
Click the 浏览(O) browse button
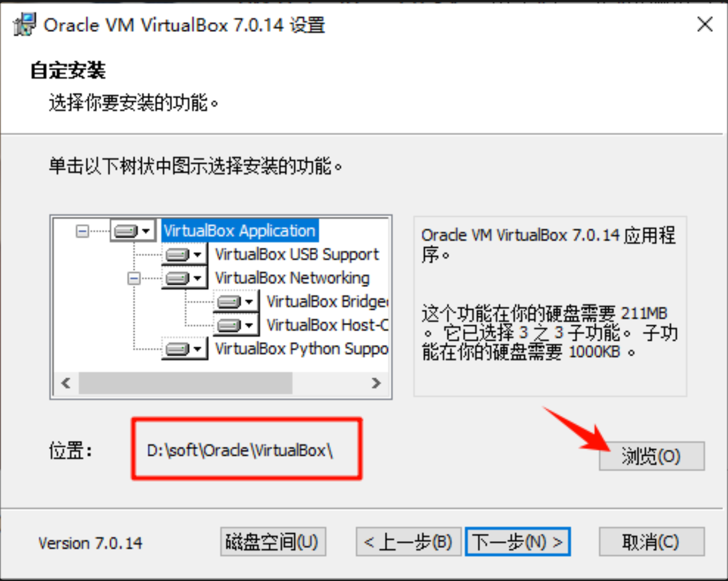tap(651, 456)
